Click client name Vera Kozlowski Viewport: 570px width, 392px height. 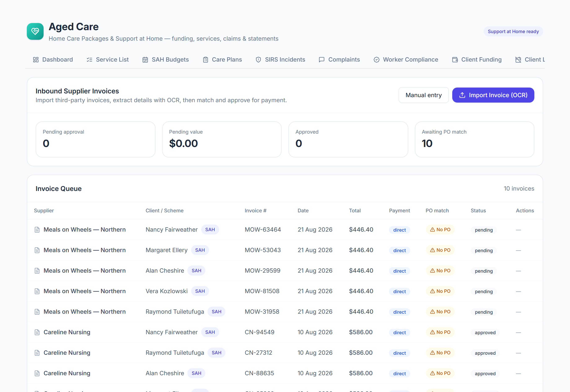tap(167, 291)
